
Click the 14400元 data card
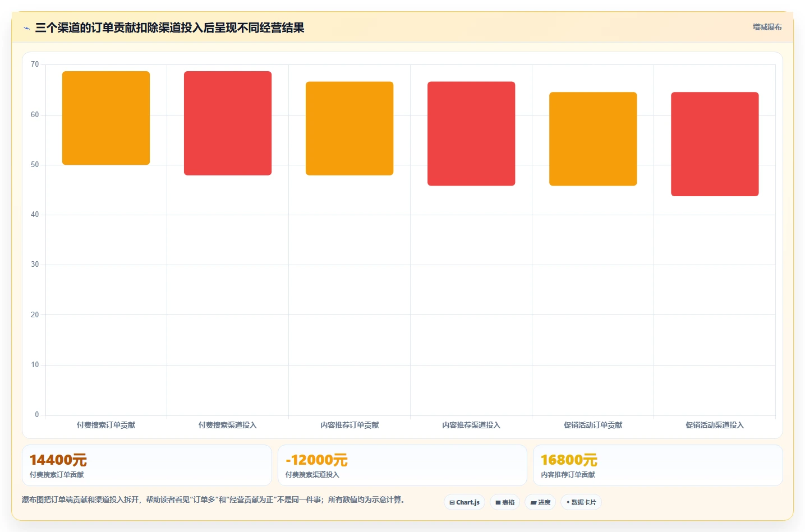pos(147,465)
